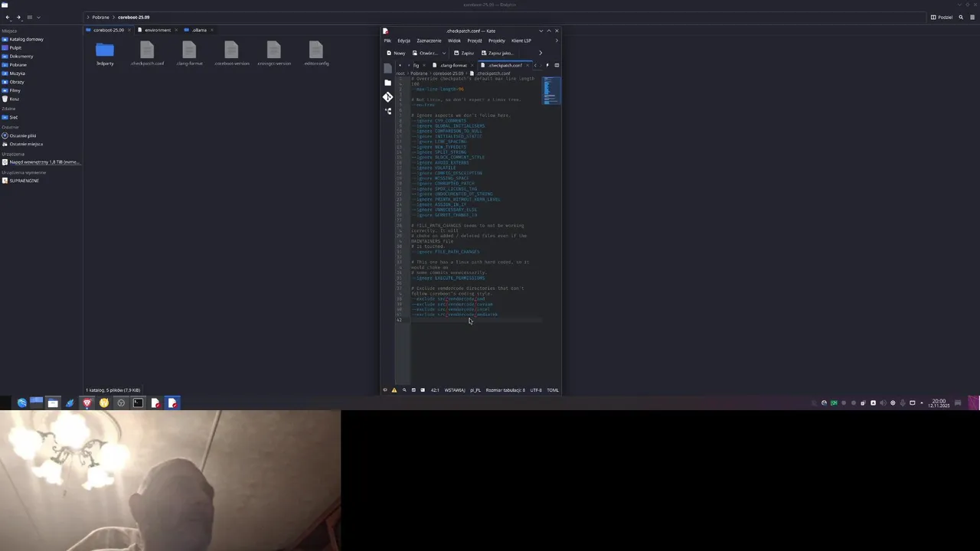The width and height of the screenshot is (980, 551).
Task: Open the Widok menu in Kate
Action: (454, 41)
